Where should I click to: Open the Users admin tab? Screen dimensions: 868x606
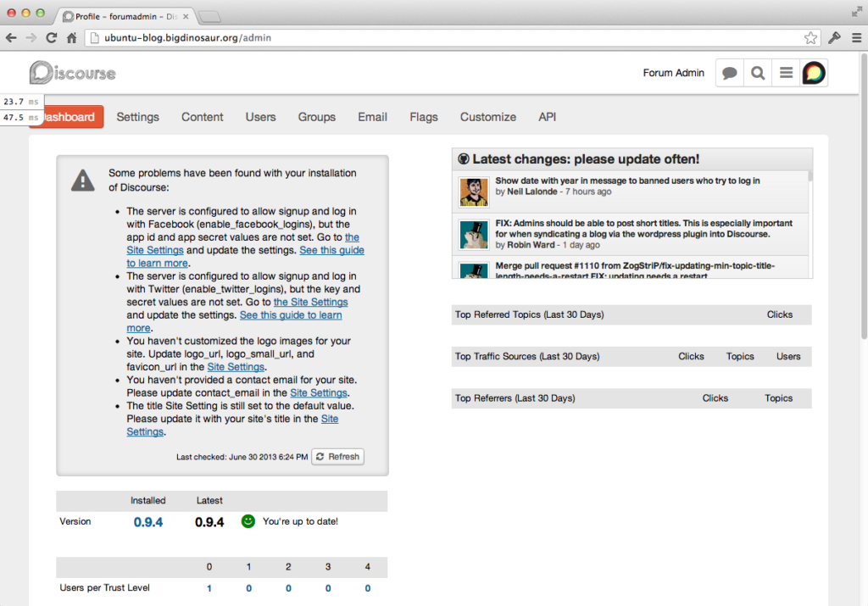point(260,117)
